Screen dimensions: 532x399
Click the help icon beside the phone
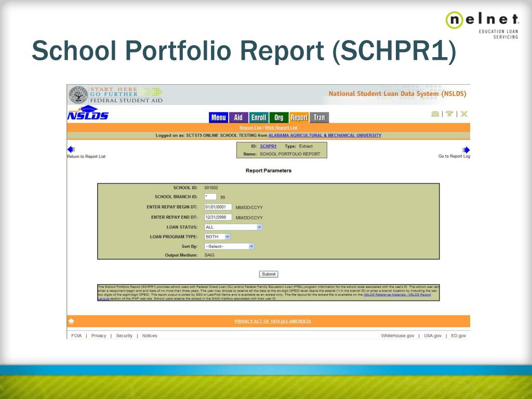pos(449,114)
